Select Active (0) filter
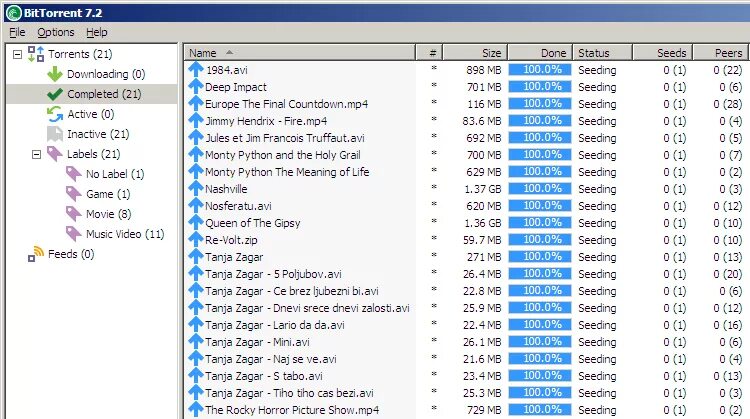This screenshot has height=419, width=750. click(90, 114)
